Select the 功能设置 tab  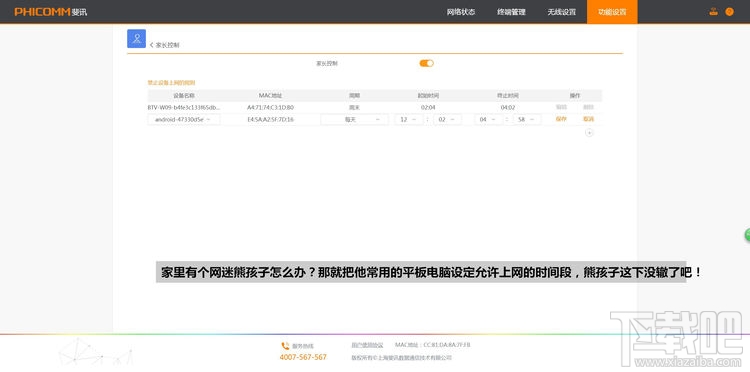coord(612,12)
